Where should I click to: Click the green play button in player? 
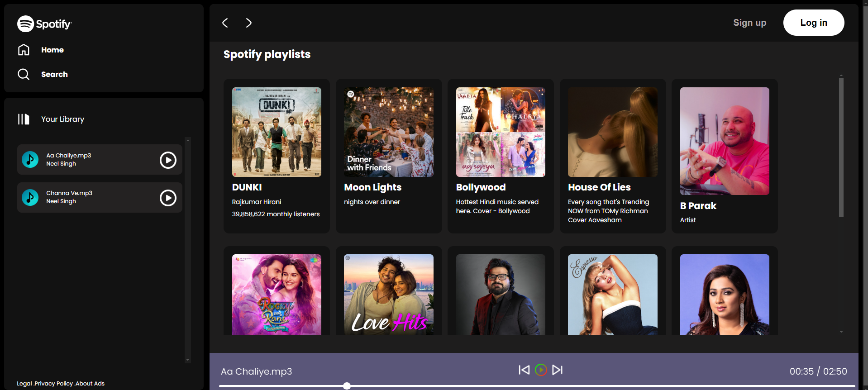click(541, 370)
